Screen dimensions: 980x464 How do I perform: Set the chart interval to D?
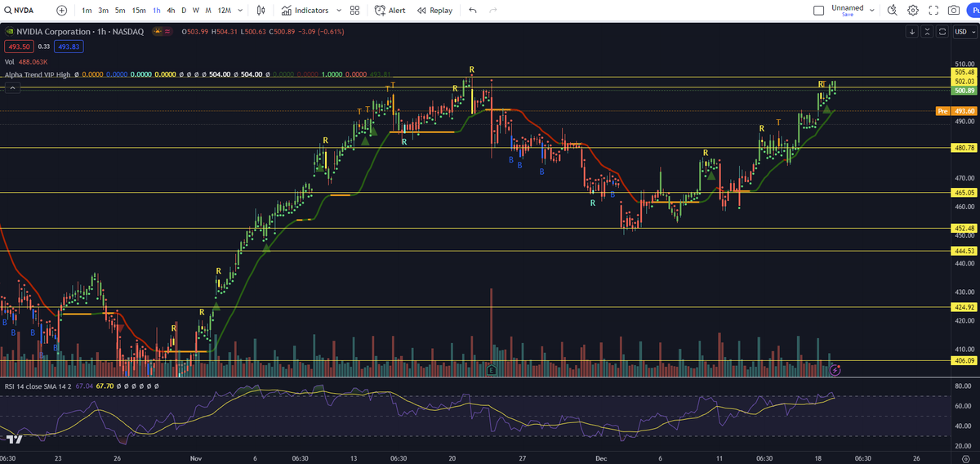pos(184,11)
